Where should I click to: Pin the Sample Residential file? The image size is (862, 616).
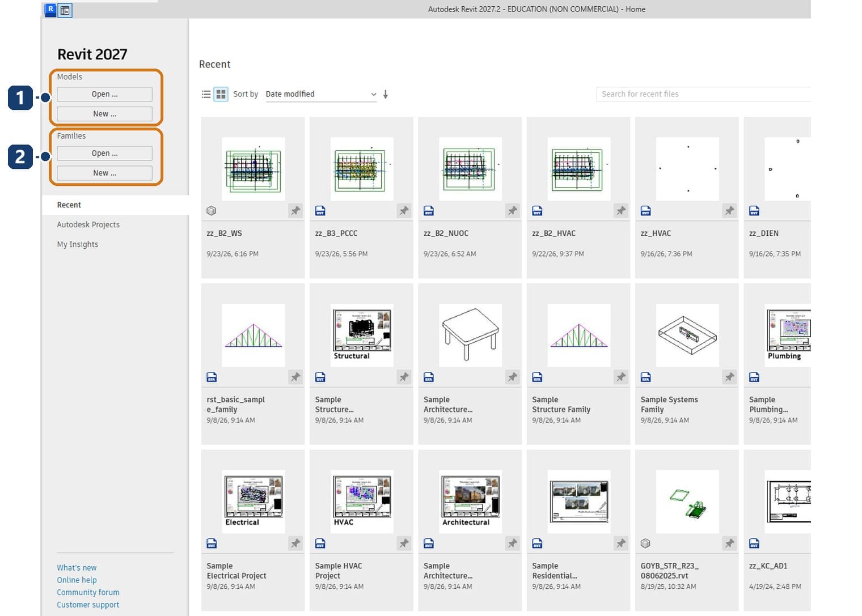click(x=621, y=543)
